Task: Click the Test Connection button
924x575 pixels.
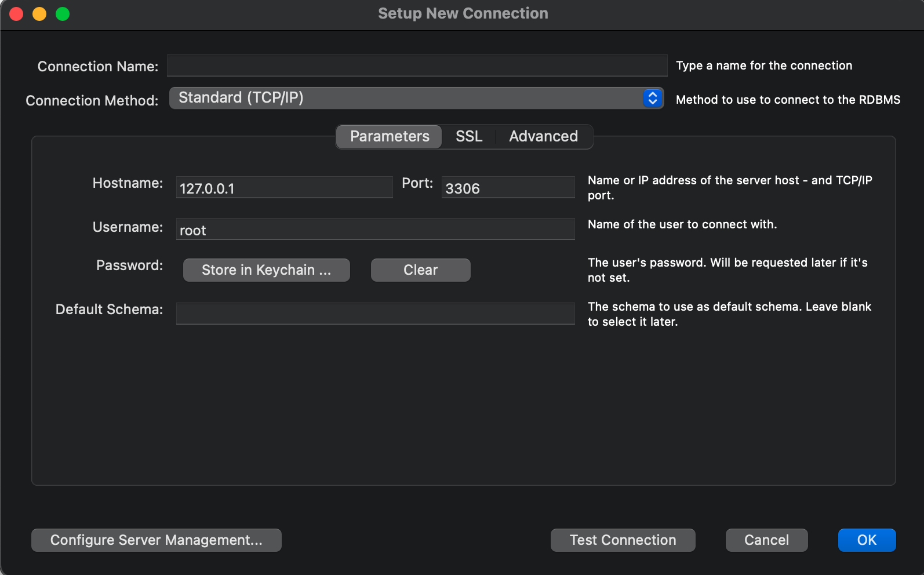Action: point(623,540)
